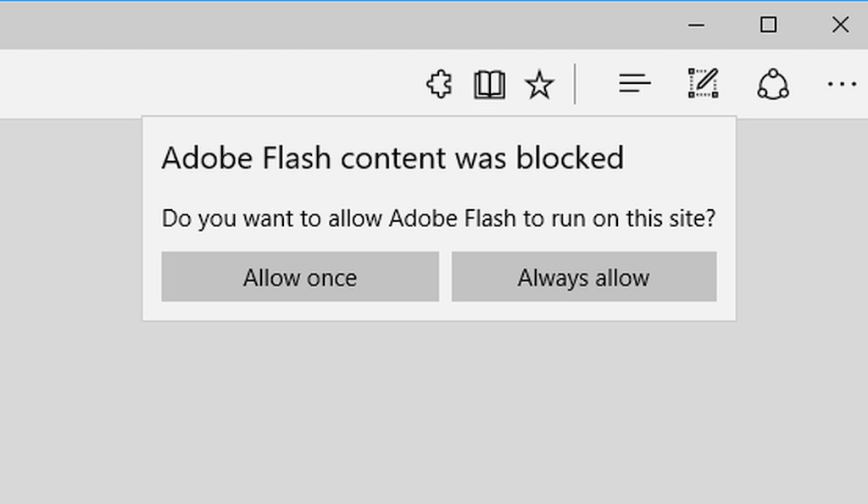Click empty popup space beneath Allow once button

[300, 310]
